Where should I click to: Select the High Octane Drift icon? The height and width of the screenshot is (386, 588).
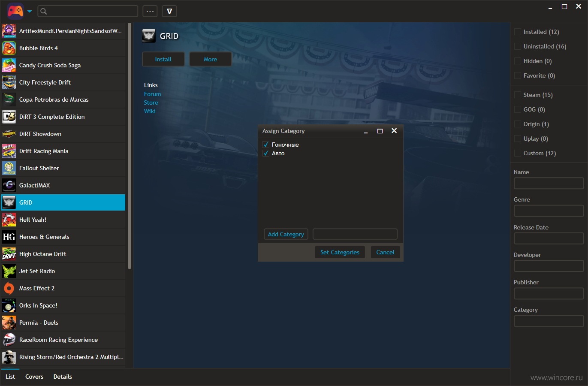coord(9,254)
